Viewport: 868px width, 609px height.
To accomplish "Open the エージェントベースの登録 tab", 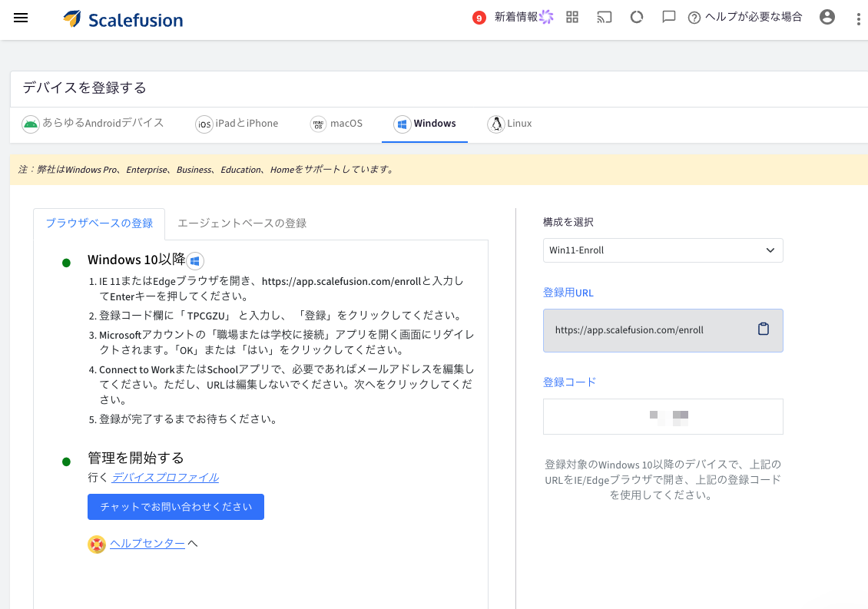I will click(x=242, y=223).
